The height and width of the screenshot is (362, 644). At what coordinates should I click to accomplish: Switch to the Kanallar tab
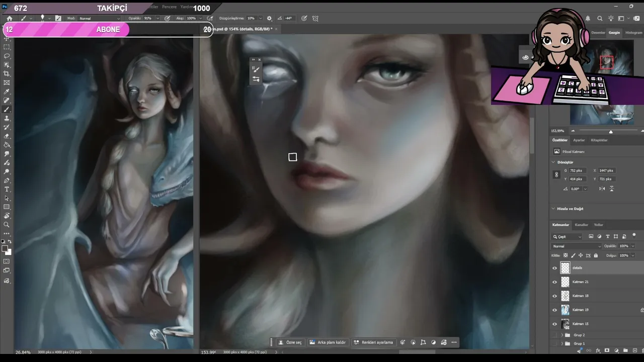(x=581, y=225)
